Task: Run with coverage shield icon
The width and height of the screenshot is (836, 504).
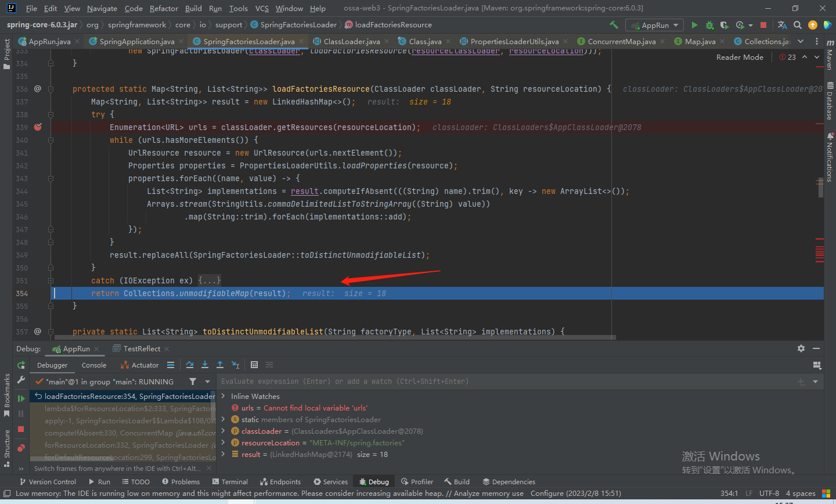Action: point(724,25)
